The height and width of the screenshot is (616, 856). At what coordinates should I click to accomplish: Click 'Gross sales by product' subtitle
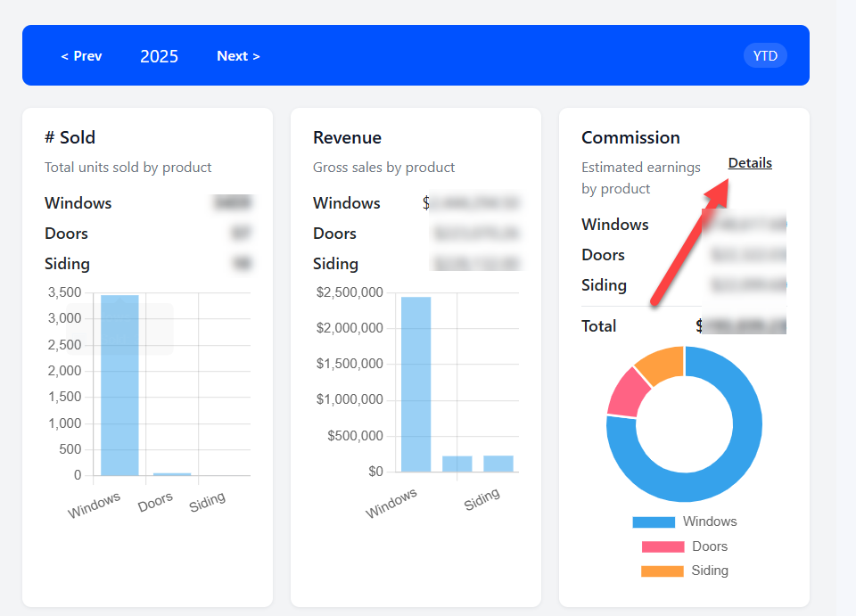[x=383, y=168]
